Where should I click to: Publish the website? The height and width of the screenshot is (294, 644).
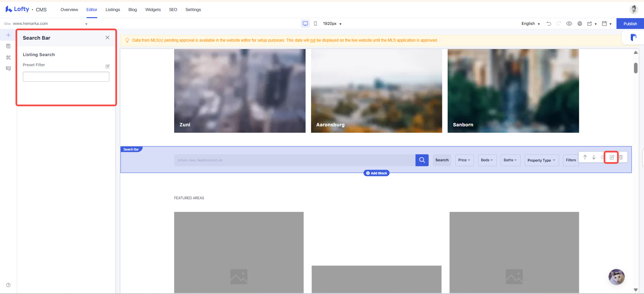tap(630, 24)
